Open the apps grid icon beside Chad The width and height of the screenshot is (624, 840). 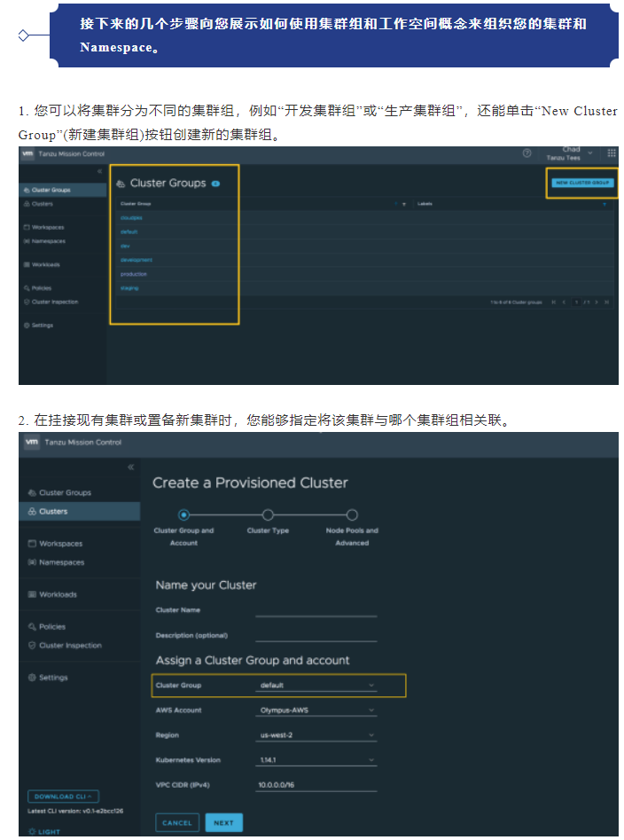pos(612,153)
